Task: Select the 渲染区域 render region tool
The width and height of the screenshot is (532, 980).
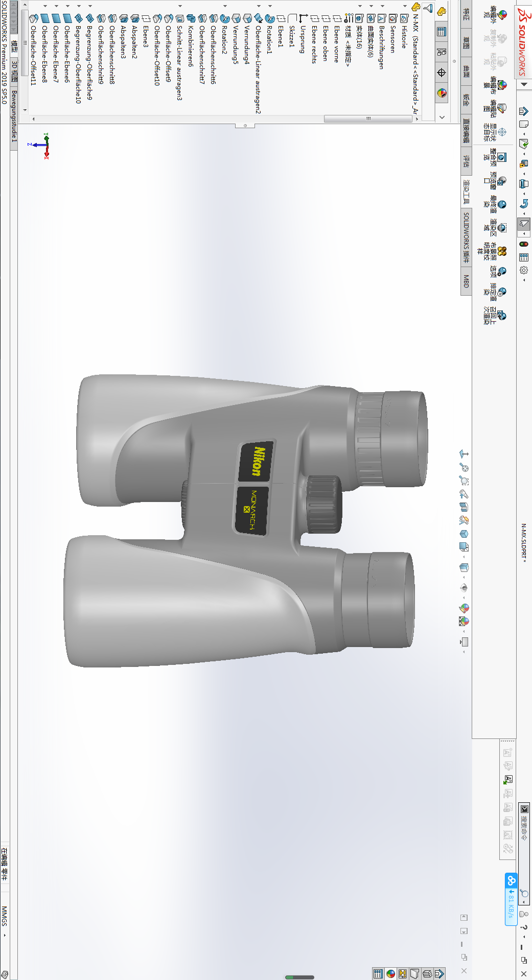Action: point(502,228)
